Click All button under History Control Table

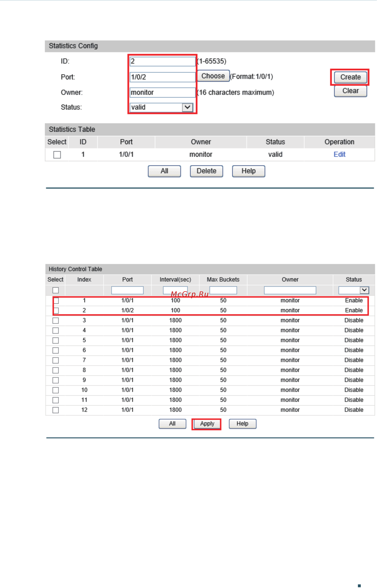(x=172, y=424)
